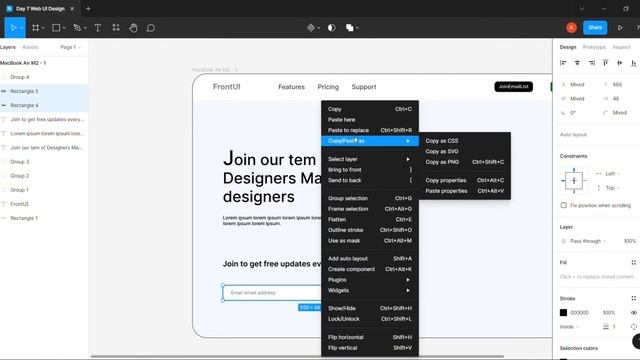
Task: Click the Present play icon
Action: click(x=620, y=28)
